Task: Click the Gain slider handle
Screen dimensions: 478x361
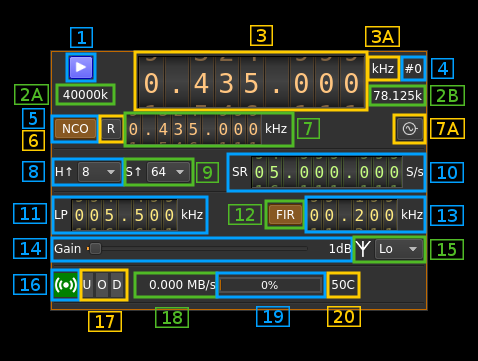Action: 95,249
